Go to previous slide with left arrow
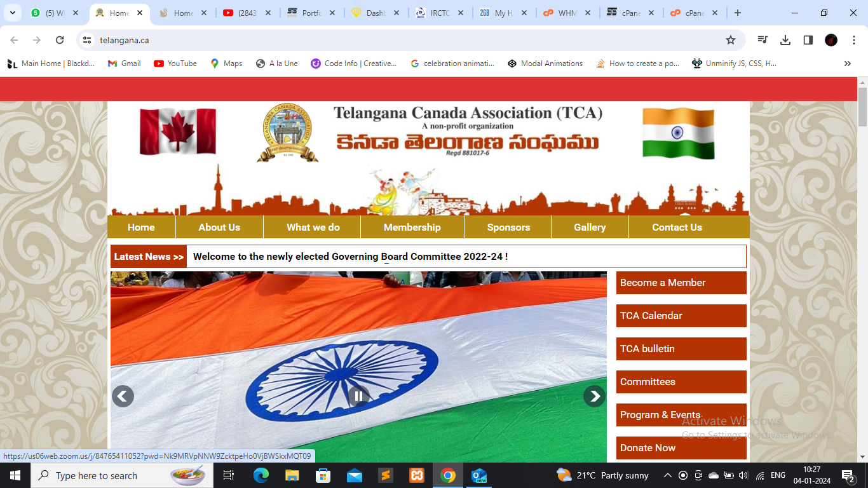Viewport: 868px width, 488px height. pyautogui.click(x=123, y=396)
